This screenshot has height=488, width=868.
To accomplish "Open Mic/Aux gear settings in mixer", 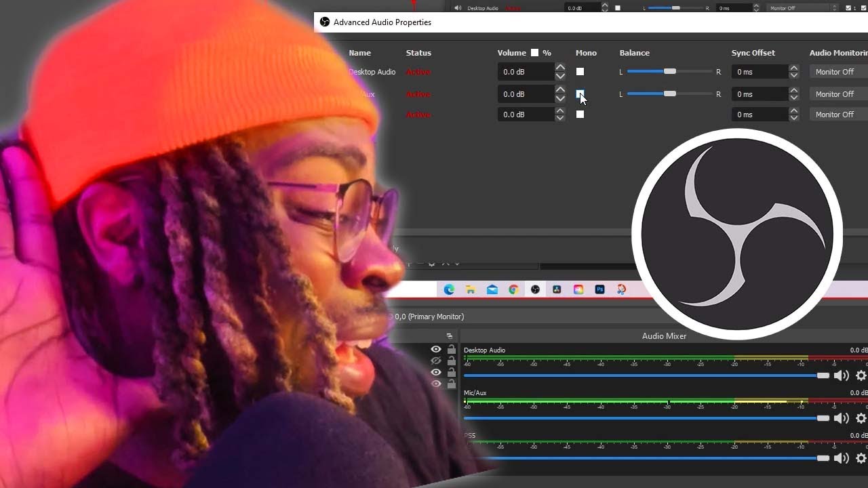I will tap(861, 418).
